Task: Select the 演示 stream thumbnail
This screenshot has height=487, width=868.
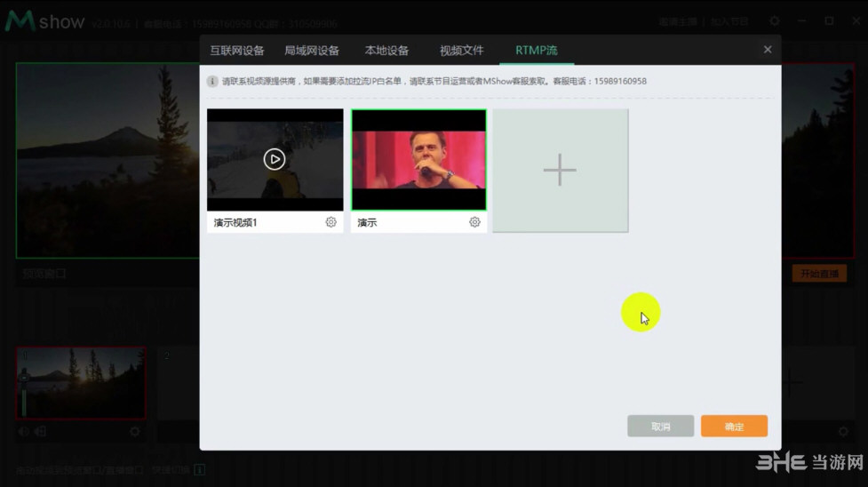Action: coord(419,160)
